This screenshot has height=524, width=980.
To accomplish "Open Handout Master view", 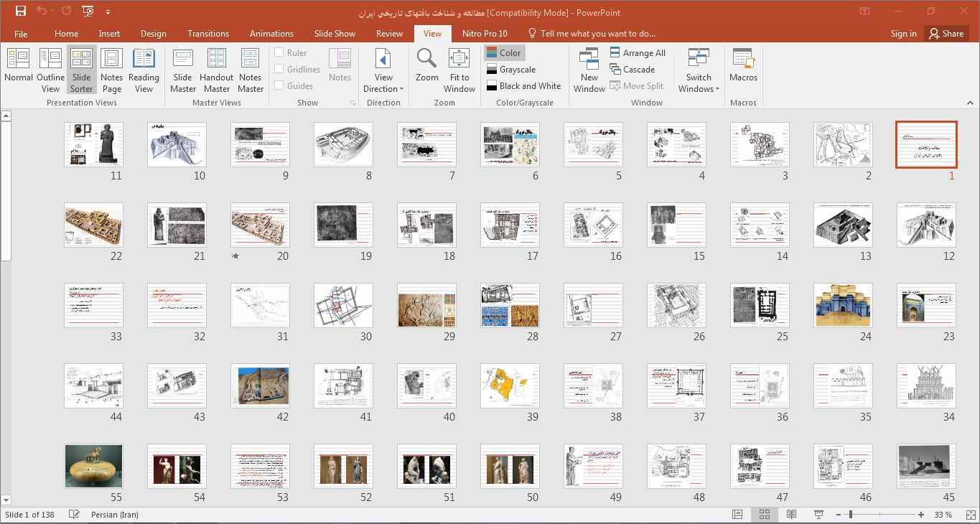I will click(216, 70).
